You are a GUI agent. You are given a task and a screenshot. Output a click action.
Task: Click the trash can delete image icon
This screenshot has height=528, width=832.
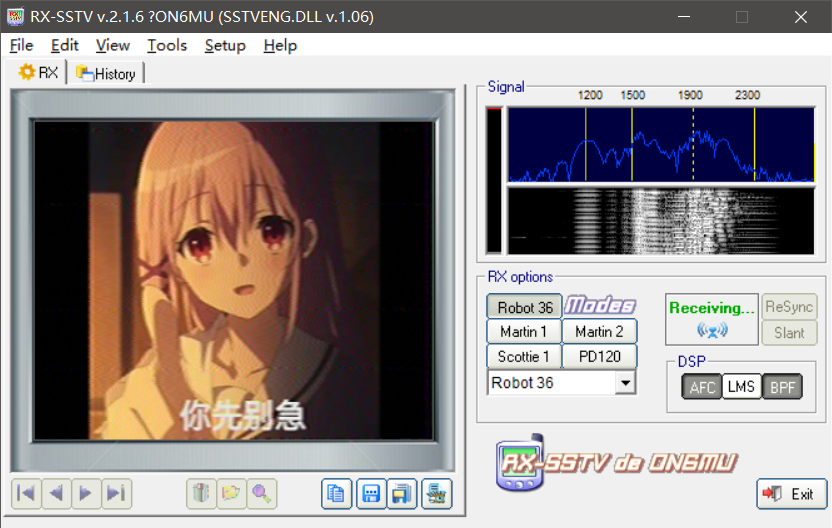point(201,494)
